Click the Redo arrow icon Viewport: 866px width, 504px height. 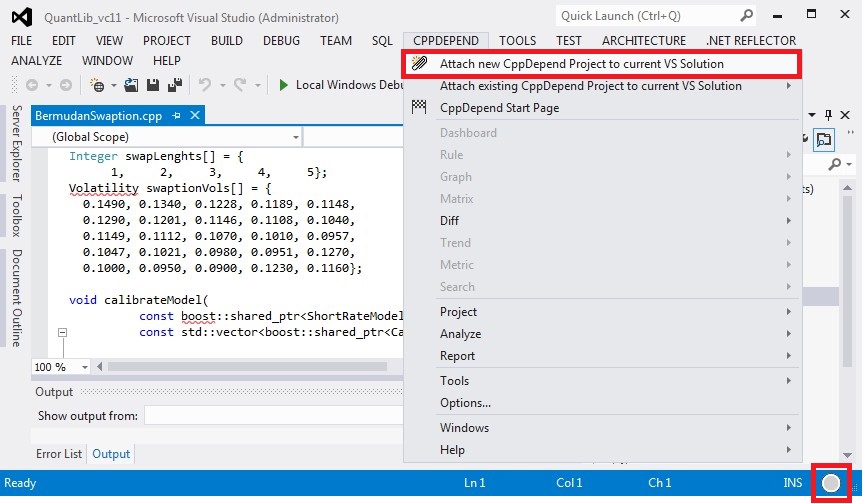click(x=240, y=85)
